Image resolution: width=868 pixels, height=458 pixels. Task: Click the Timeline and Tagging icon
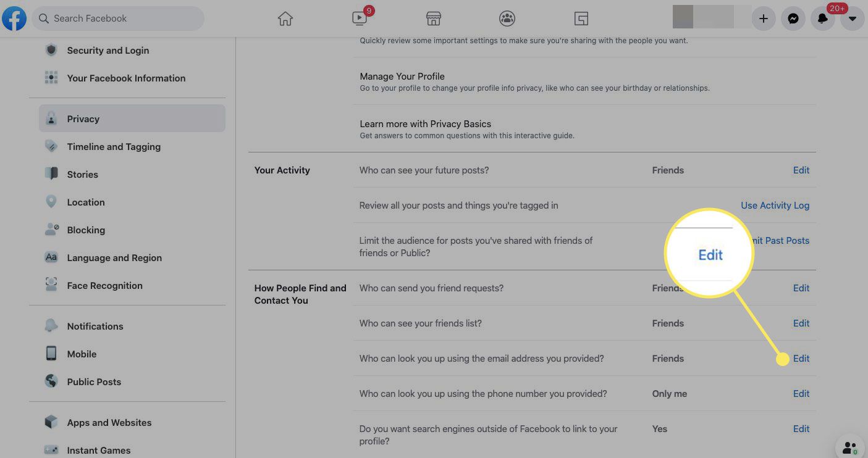51,146
